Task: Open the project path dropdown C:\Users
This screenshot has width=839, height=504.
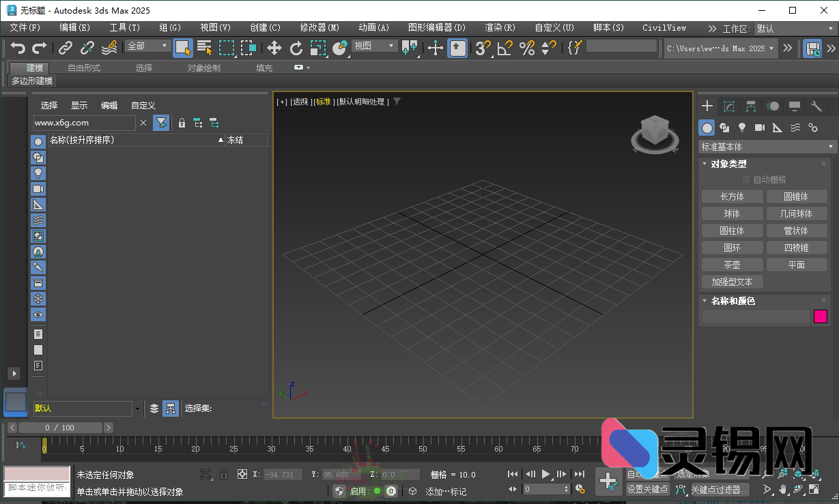Action: coord(721,48)
